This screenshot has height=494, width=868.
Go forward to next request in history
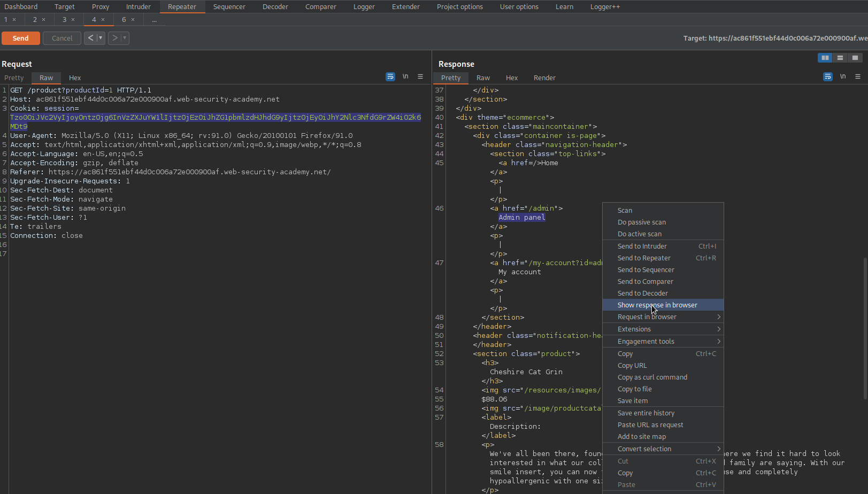coord(114,38)
